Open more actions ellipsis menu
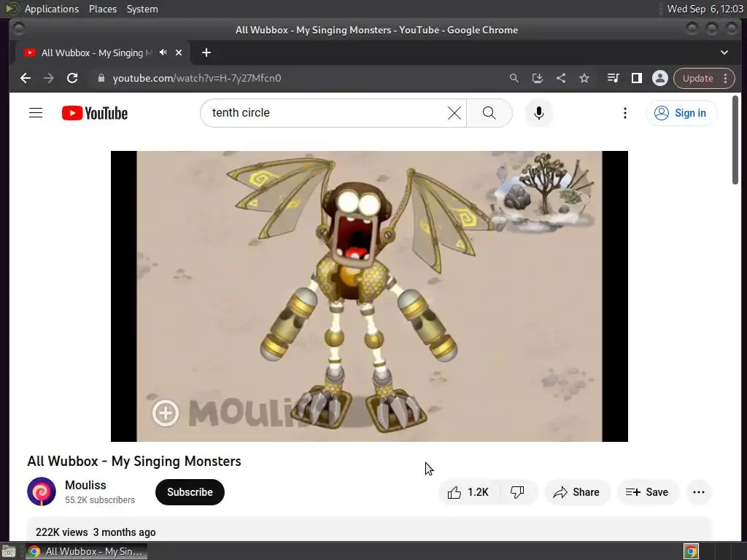Screen dimensions: 747x560 point(698,492)
